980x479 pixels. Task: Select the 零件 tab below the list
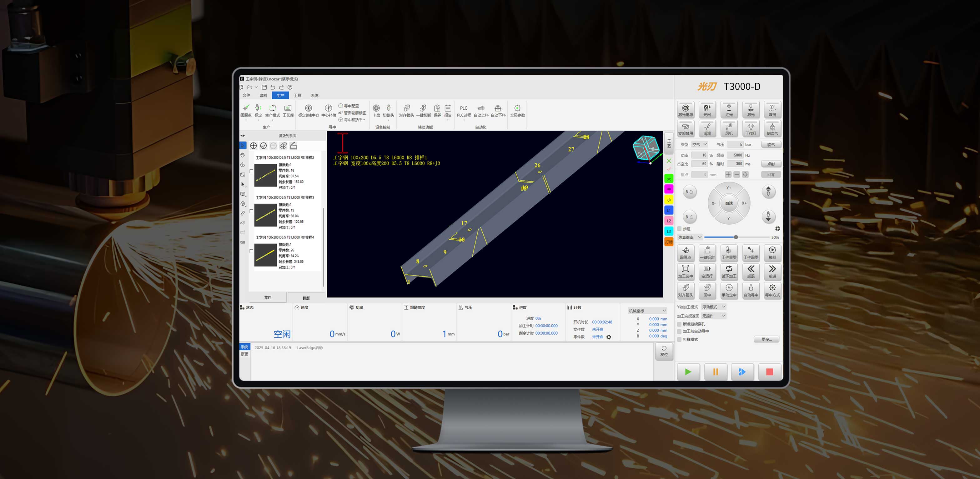tap(268, 298)
